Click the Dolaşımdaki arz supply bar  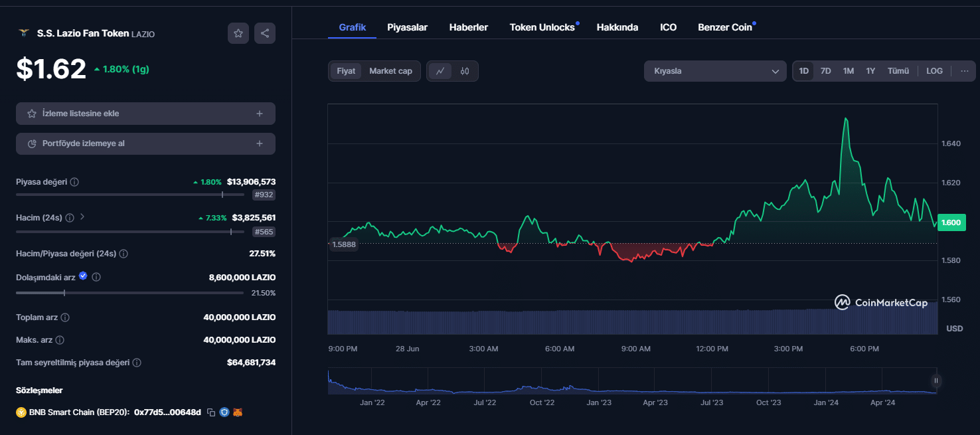click(129, 292)
